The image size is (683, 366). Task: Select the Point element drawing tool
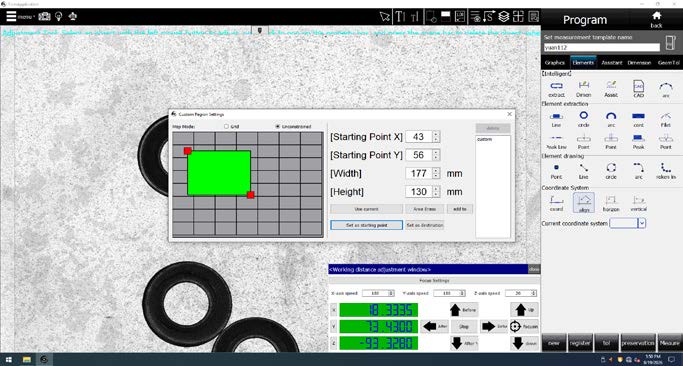pos(556,171)
